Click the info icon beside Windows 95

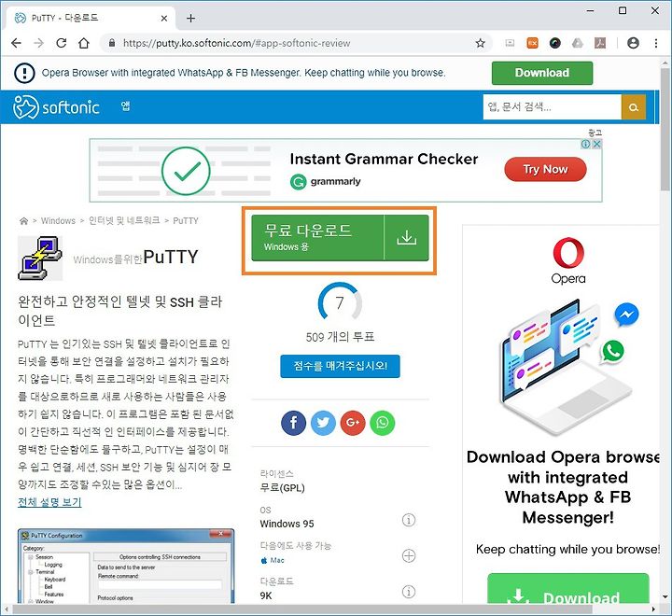(409, 520)
